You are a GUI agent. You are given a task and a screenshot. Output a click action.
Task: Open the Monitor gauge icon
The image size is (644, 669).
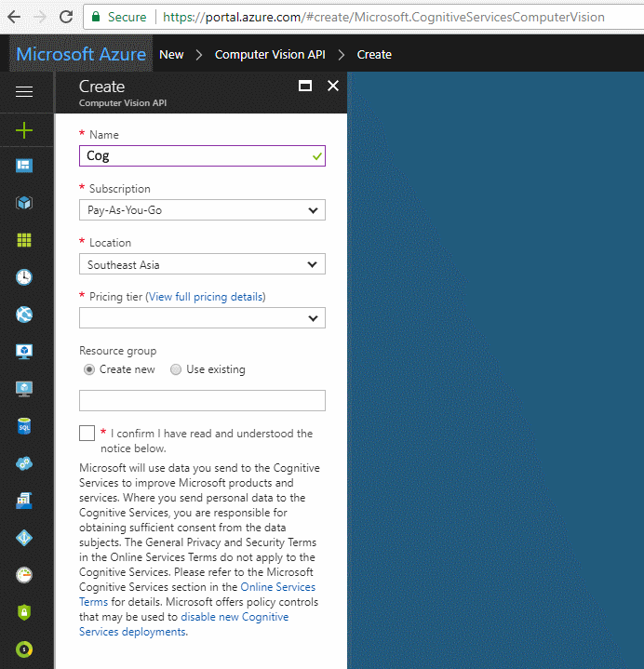24,575
